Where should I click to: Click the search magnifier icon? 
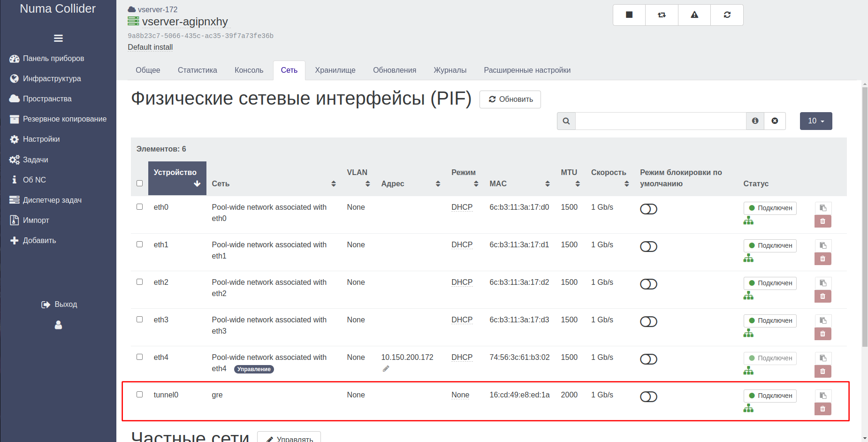[566, 121]
